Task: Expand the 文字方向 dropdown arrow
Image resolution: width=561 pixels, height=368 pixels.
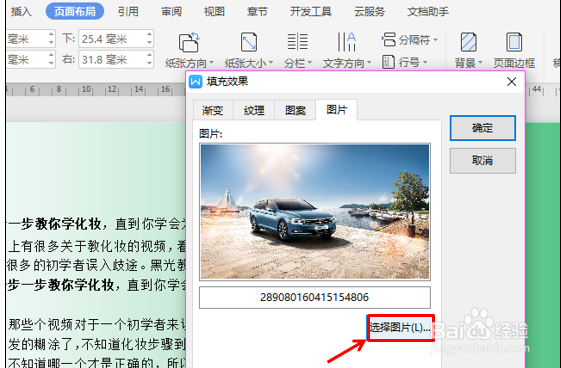Action: (x=369, y=63)
